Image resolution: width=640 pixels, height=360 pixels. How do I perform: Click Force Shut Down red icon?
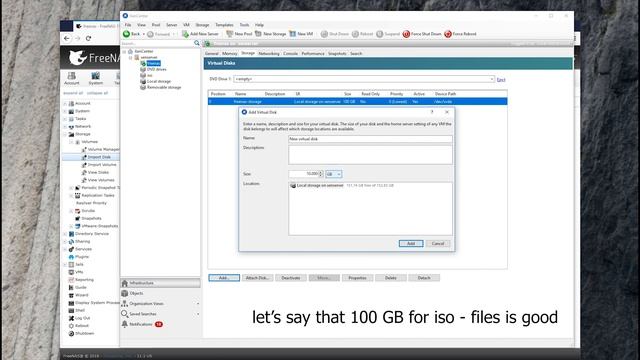pos(406,34)
